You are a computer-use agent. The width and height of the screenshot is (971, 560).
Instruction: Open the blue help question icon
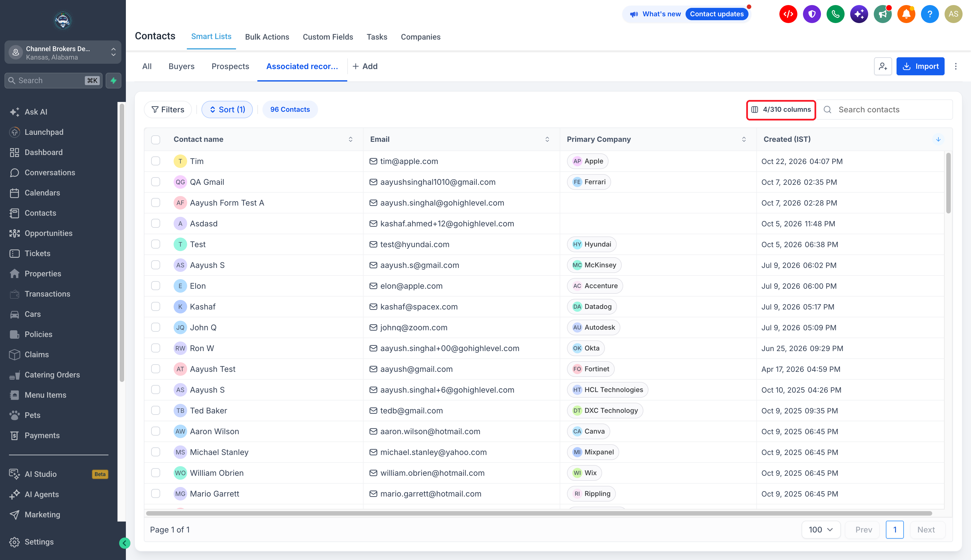929,14
